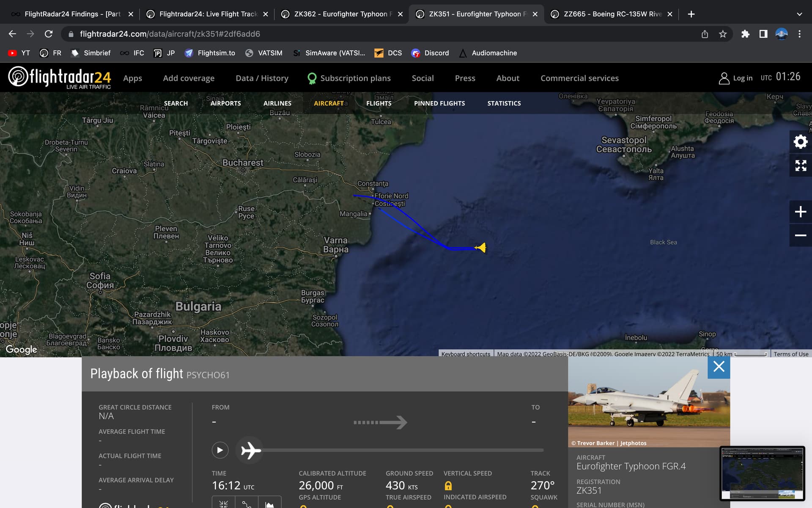Screen dimensions: 812x508
Task: Open the browser extensions puzzle icon
Action: click(745, 34)
